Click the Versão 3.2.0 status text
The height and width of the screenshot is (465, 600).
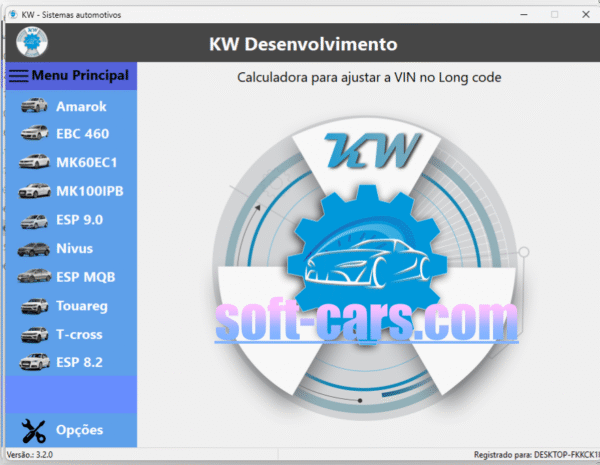tap(30, 455)
